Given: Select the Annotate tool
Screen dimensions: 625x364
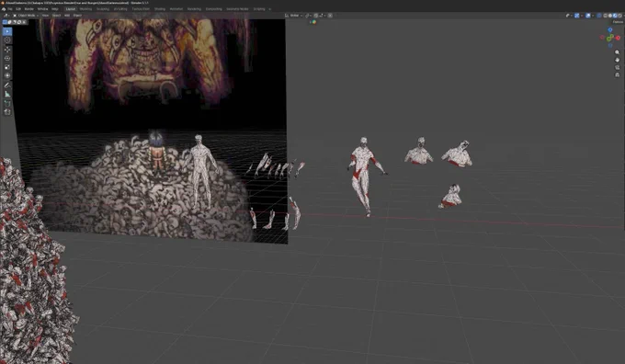Looking at the screenshot, I should tap(7, 85).
